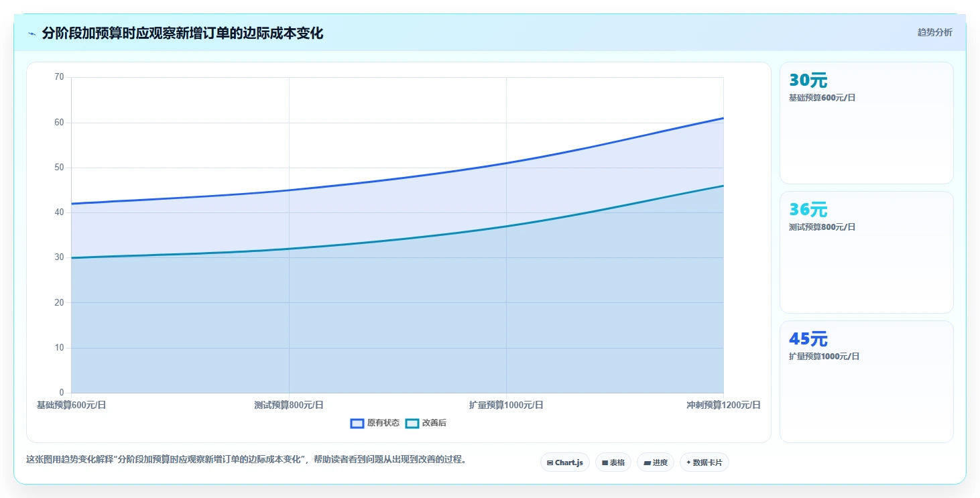Click the lightning icon beside the title

click(32, 34)
